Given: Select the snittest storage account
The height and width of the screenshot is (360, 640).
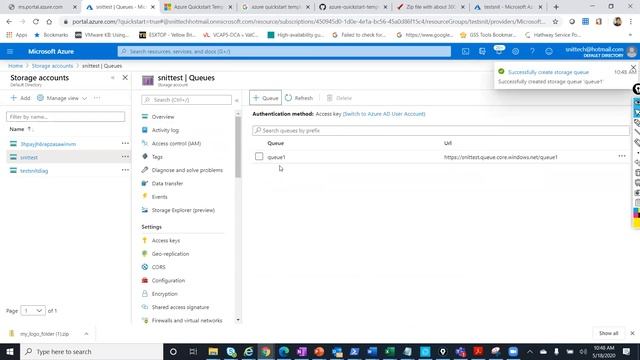Looking at the screenshot, I should 29,157.
